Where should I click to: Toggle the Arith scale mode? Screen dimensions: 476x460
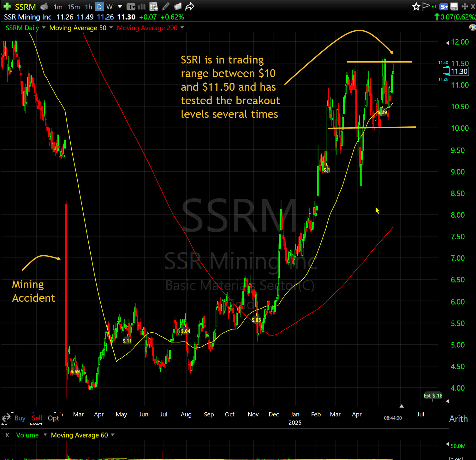tap(458, 419)
